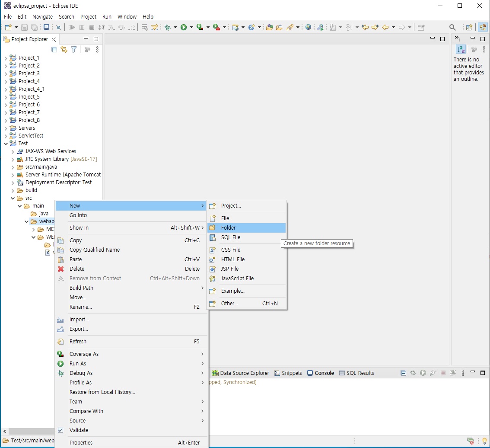Open the Project Explorer filter funnel icon
Screen dimensions: 490x448
pos(73,49)
